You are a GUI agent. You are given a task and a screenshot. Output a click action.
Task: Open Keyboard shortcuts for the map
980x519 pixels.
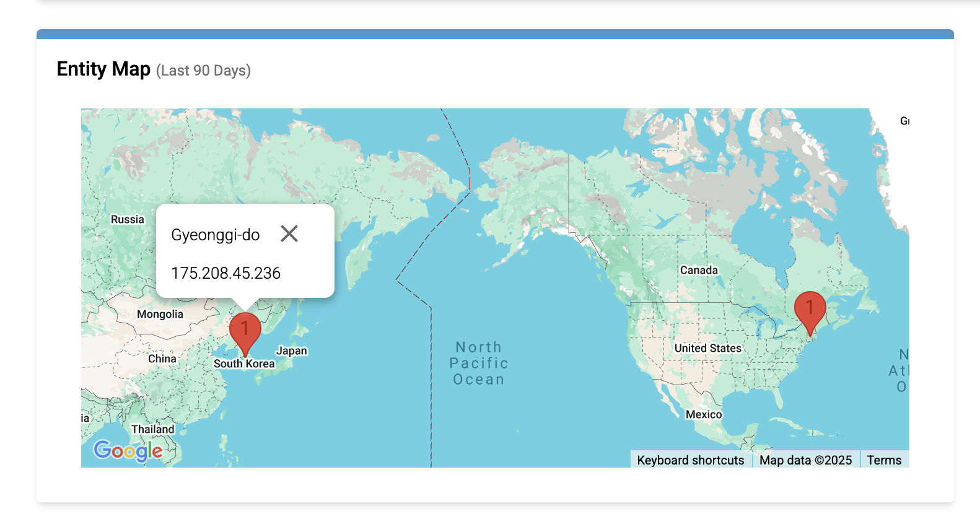pos(690,460)
